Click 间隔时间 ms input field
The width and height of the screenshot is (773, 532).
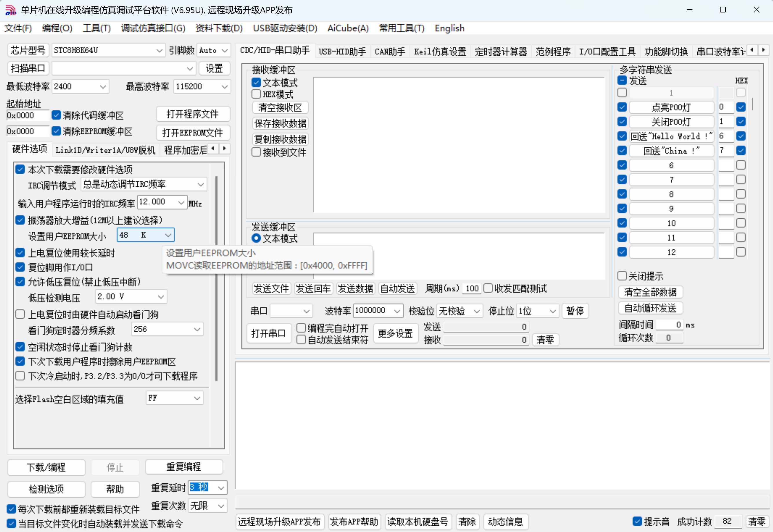pos(669,325)
